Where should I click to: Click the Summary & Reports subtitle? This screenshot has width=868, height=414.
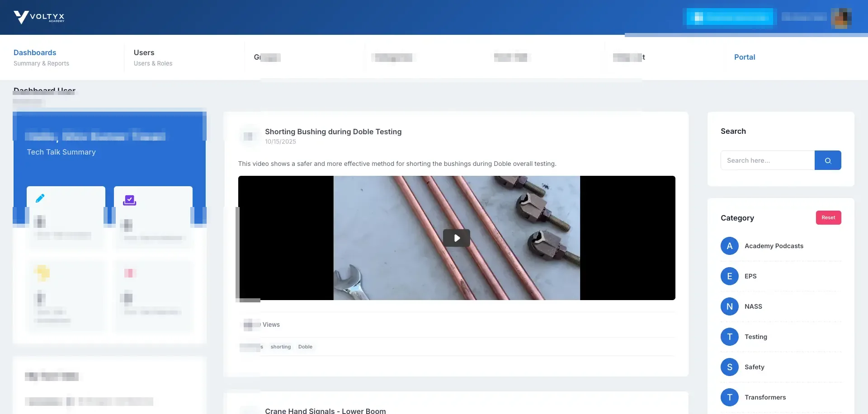point(41,63)
